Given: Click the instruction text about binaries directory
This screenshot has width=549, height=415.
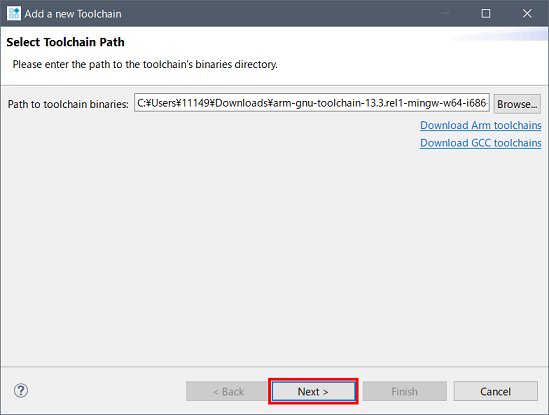Looking at the screenshot, I should coord(145,64).
